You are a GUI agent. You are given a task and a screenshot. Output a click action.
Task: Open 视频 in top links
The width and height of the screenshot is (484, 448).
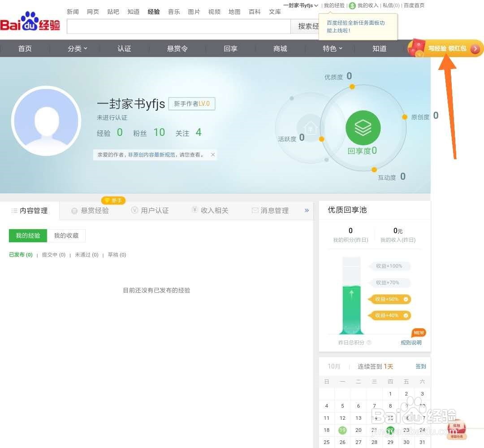[214, 12]
